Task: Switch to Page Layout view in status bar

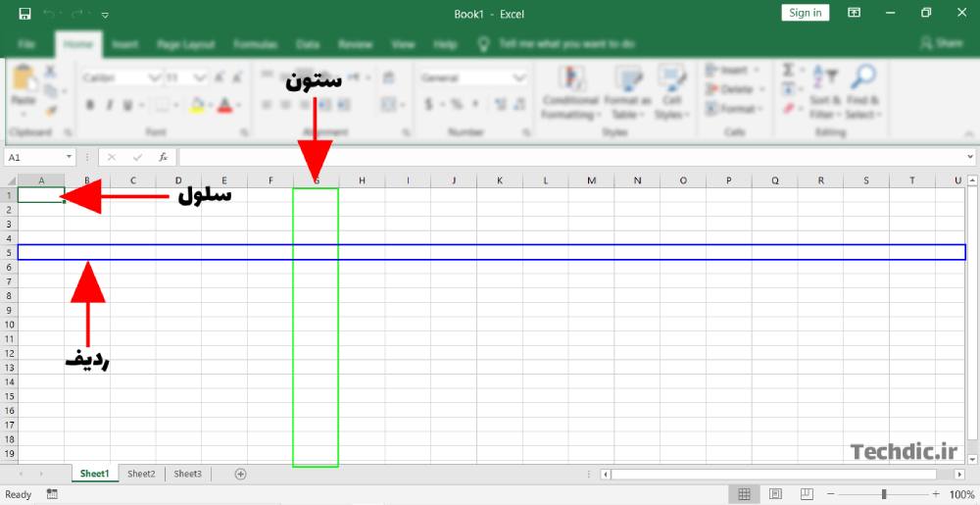Action: 775,494
